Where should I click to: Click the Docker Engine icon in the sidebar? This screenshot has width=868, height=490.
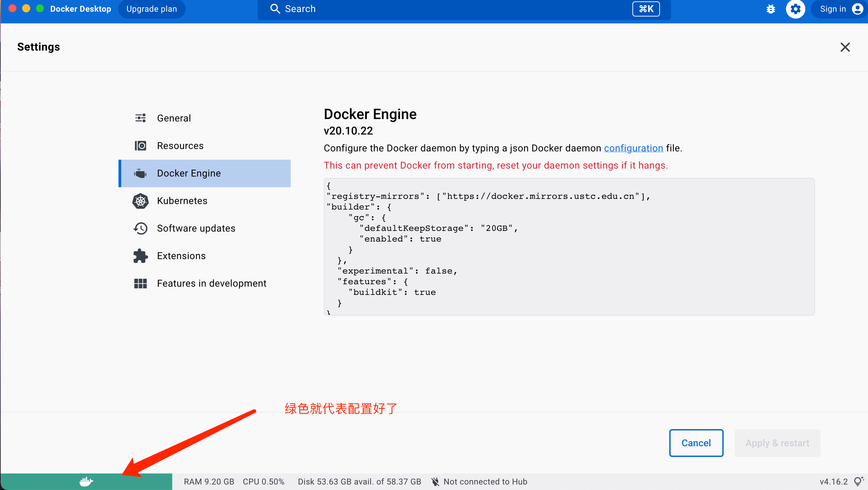[141, 173]
